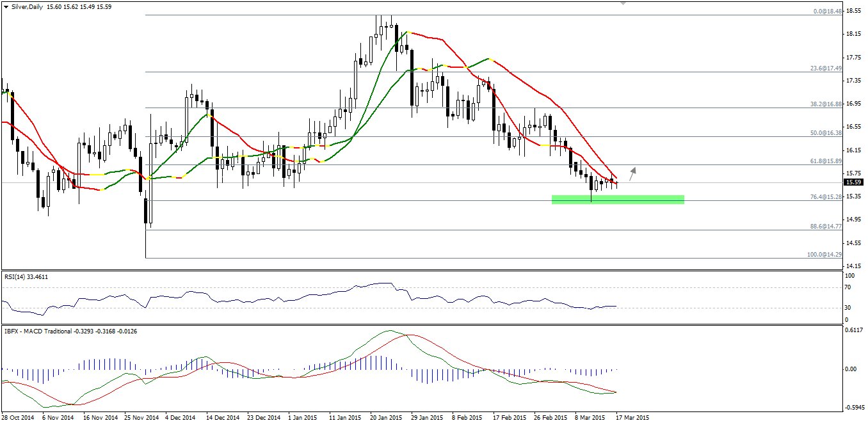Select the Silver,Daily chart title
The height and width of the screenshot is (423, 868).
click(27, 6)
